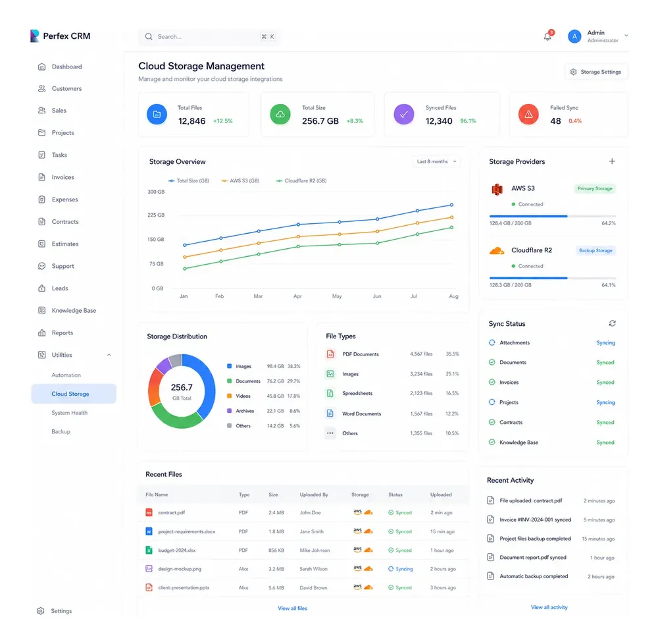Click the Dashboard home icon in sidebar

[41, 67]
